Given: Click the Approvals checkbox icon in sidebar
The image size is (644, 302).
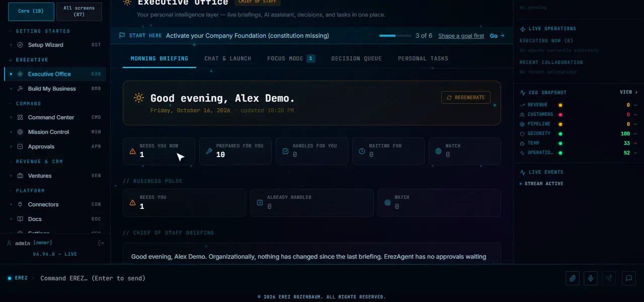Looking at the screenshot, I should 20,146.
